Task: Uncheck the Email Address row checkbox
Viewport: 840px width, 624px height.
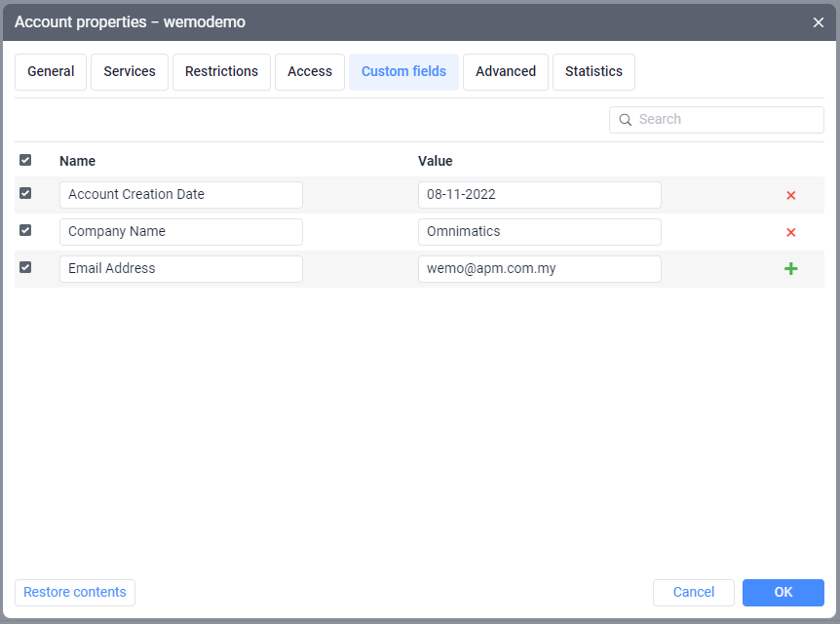Action: pyautogui.click(x=25, y=267)
